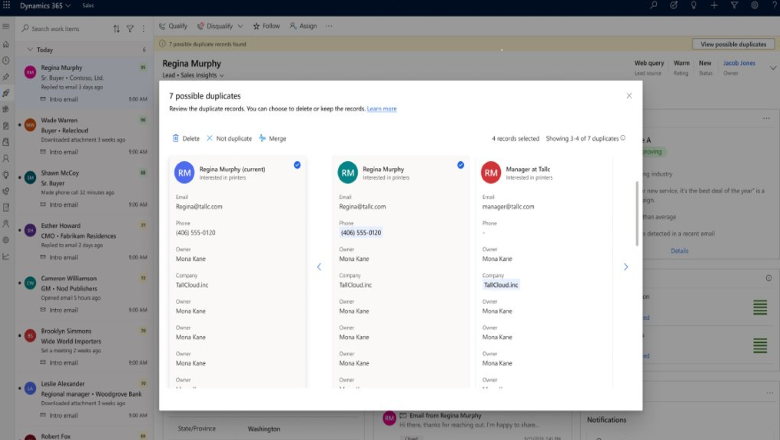Click the highlighted TallCloud.inc company value

[501, 285]
